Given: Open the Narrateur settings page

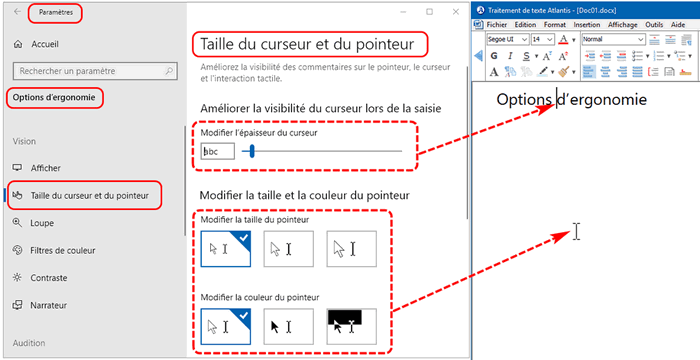Looking at the screenshot, I should pyautogui.click(x=48, y=306).
